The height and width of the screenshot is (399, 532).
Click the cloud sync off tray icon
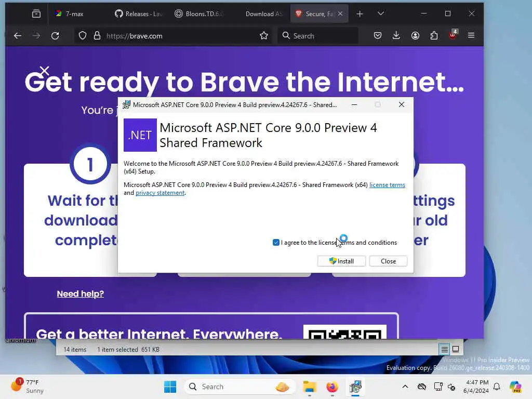coord(422,387)
